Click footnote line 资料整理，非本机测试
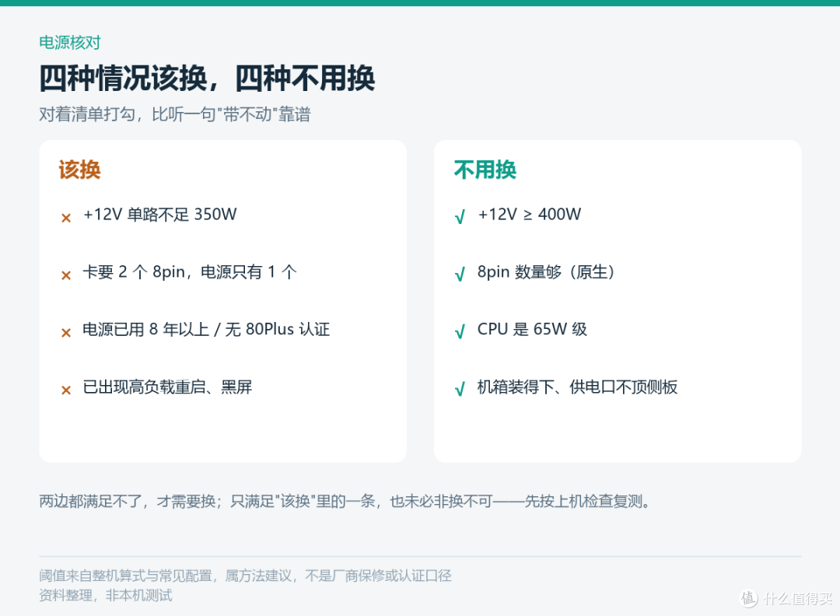The height and width of the screenshot is (616, 840). tap(106, 595)
